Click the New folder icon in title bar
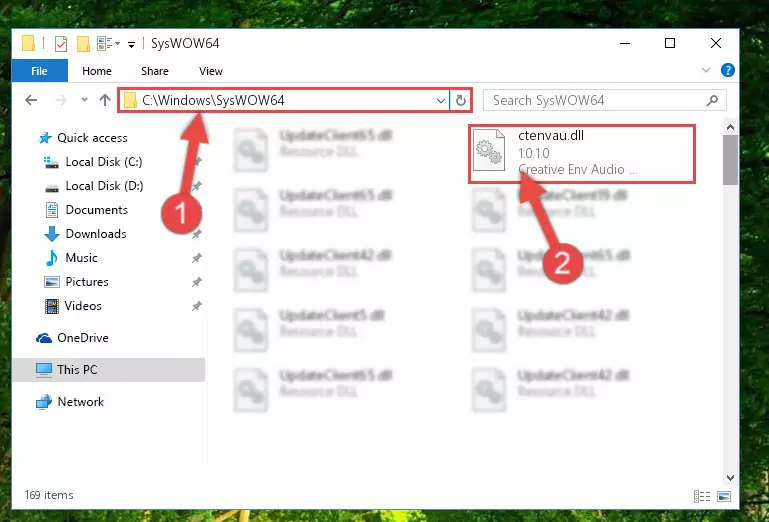Screen dimensions: 769x522 pyautogui.click(x=83, y=44)
